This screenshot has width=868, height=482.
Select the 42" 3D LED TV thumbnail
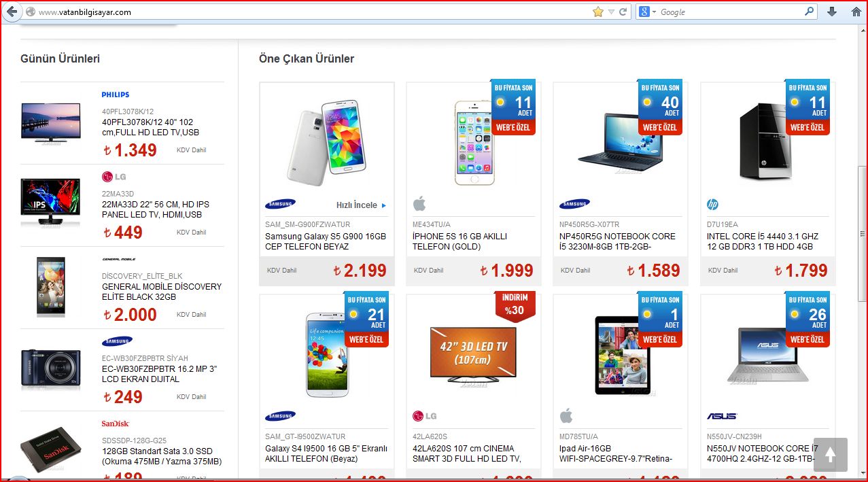click(473, 354)
